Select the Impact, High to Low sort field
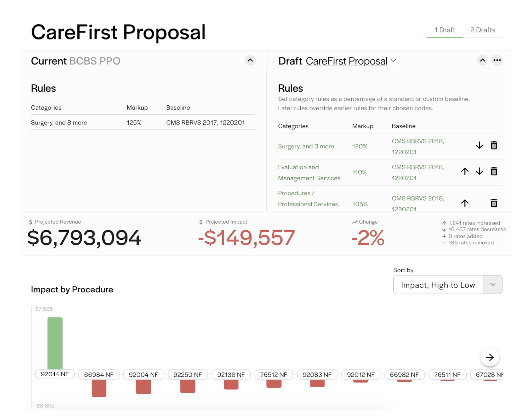The image size is (530, 420). tap(438, 284)
